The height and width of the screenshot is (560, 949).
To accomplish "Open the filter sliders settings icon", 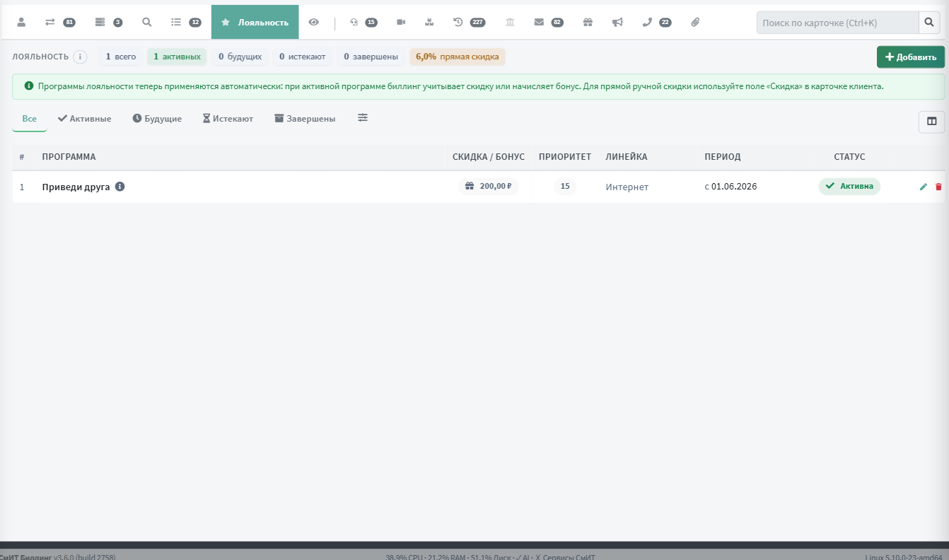I will point(363,118).
